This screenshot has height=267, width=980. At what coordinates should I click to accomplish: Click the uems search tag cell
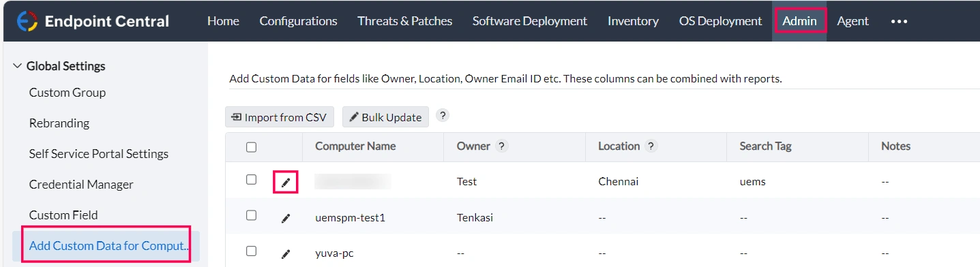tap(752, 182)
